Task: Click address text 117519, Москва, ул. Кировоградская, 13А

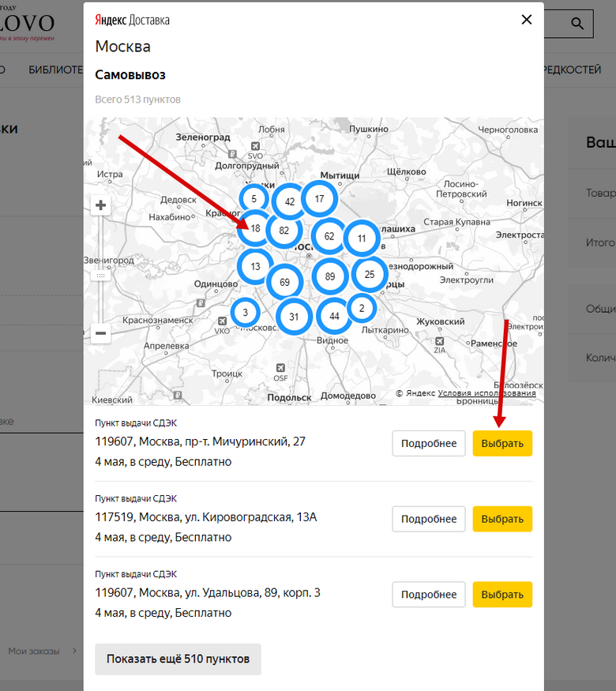Action: point(206,517)
